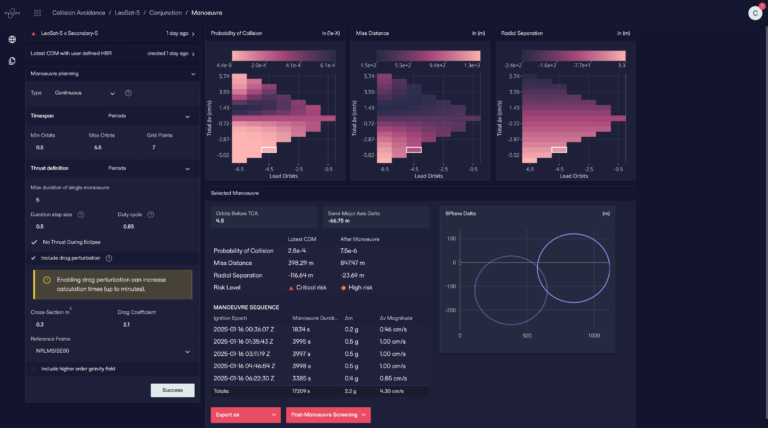Go to LeoSat-5 breadcrumb item
The height and width of the screenshot is (428, 768).
[x=127, y=13]
